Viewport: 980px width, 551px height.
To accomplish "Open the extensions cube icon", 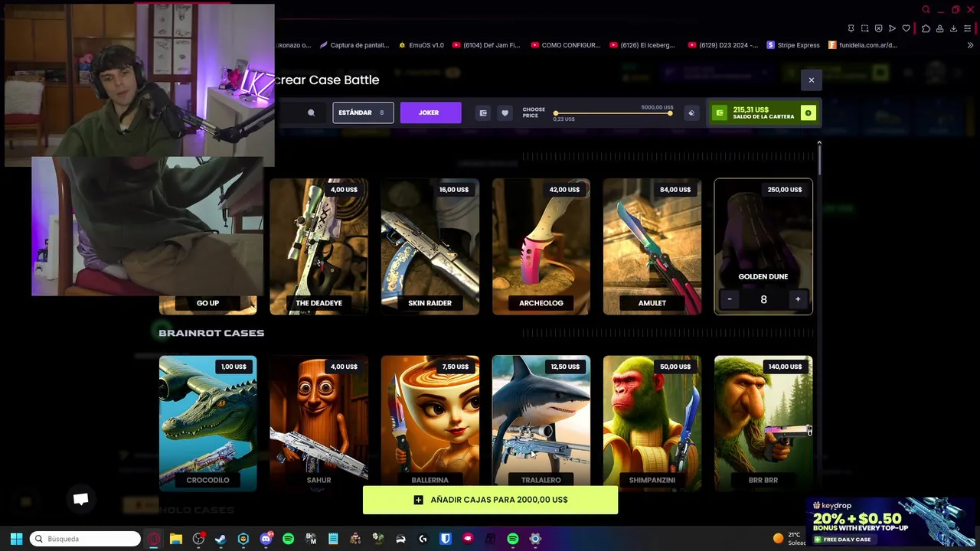I will click(x=926, y=28).
